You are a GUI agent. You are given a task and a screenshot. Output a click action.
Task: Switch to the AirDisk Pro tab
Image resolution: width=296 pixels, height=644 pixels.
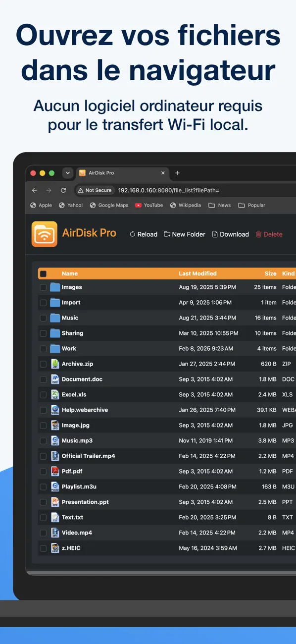pos(122,173)
